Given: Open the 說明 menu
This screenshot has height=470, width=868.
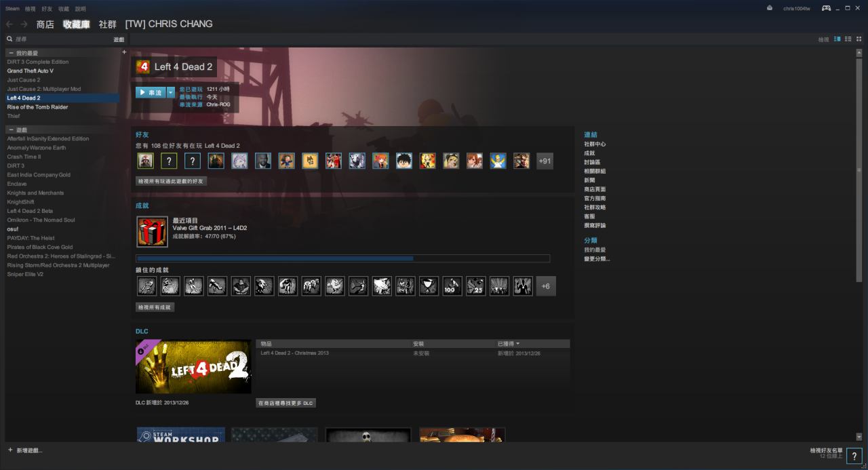Looking at the screenshot, I should 80,9.
